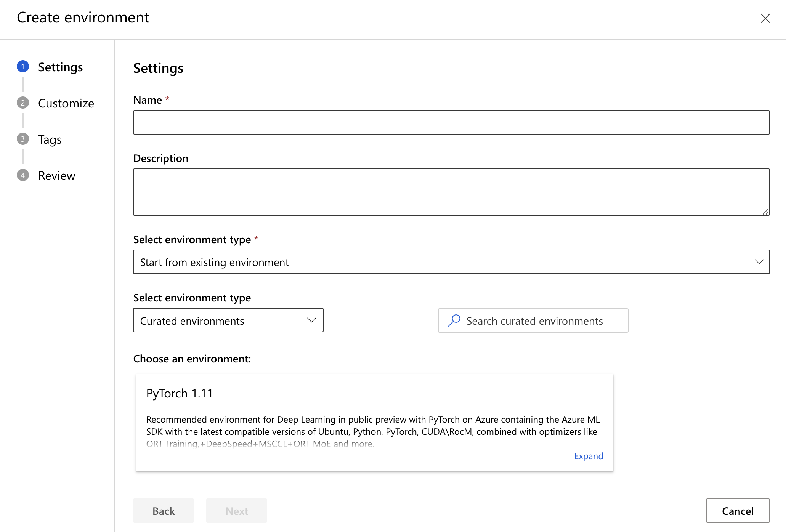Click the Review step icon
The width and height of the screenshot is (786, 532).
pos(22,175)
